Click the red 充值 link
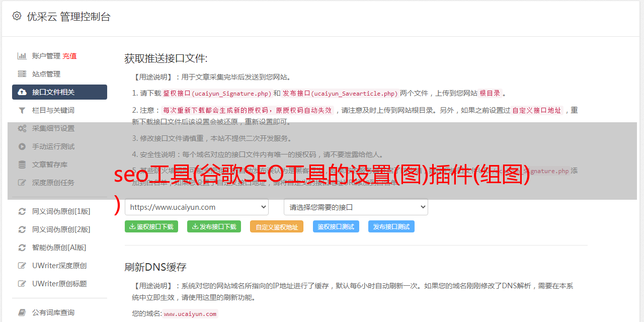Image resolution: width=644 pixels, height=322 pixels. tap(69, 56)
